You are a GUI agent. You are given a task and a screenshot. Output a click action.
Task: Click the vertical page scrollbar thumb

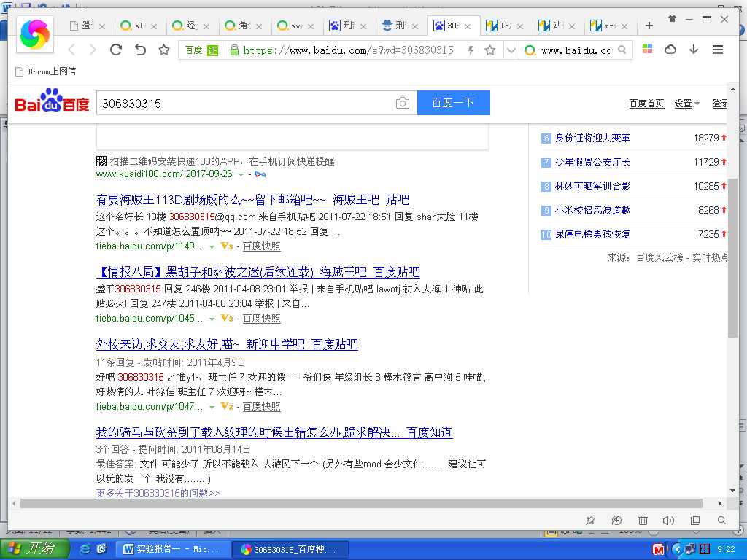point(732,257)
